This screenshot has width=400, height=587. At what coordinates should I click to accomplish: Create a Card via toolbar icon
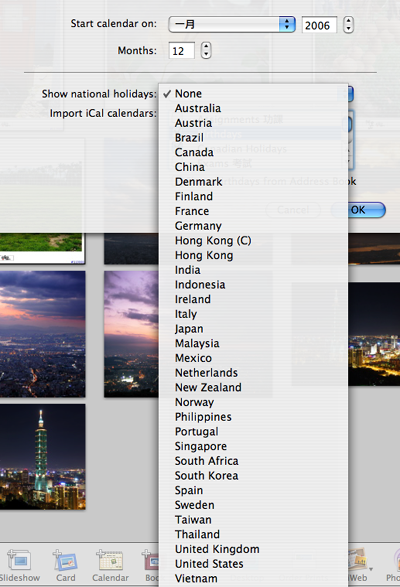pos(66,566)
